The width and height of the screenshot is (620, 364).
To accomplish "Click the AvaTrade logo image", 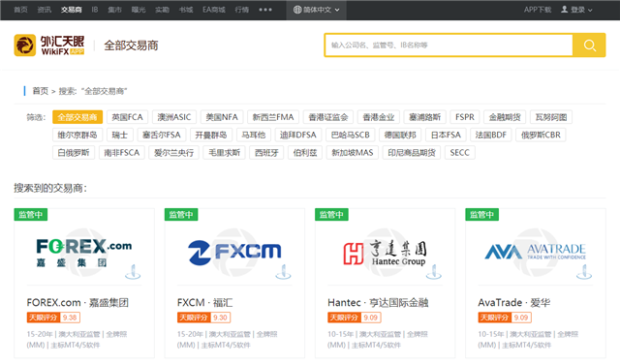I will (x=535, y=252).
